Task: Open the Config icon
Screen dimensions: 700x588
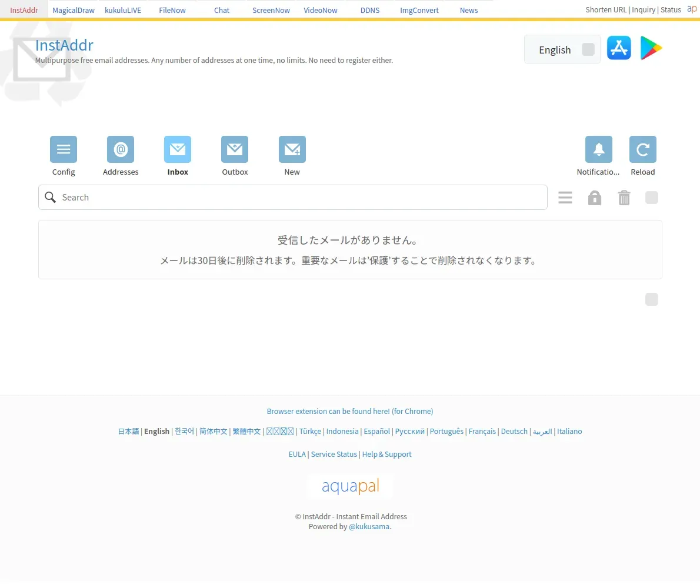Action: 64,149
